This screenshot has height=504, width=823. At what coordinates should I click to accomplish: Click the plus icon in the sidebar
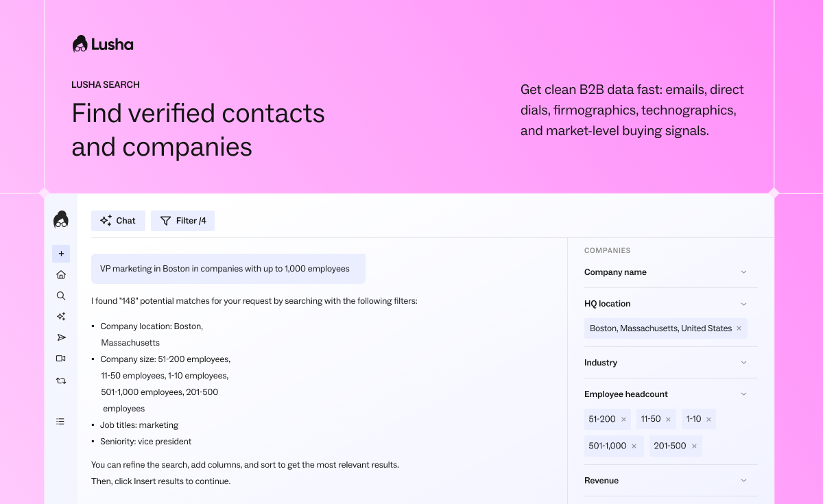(61, 254)
